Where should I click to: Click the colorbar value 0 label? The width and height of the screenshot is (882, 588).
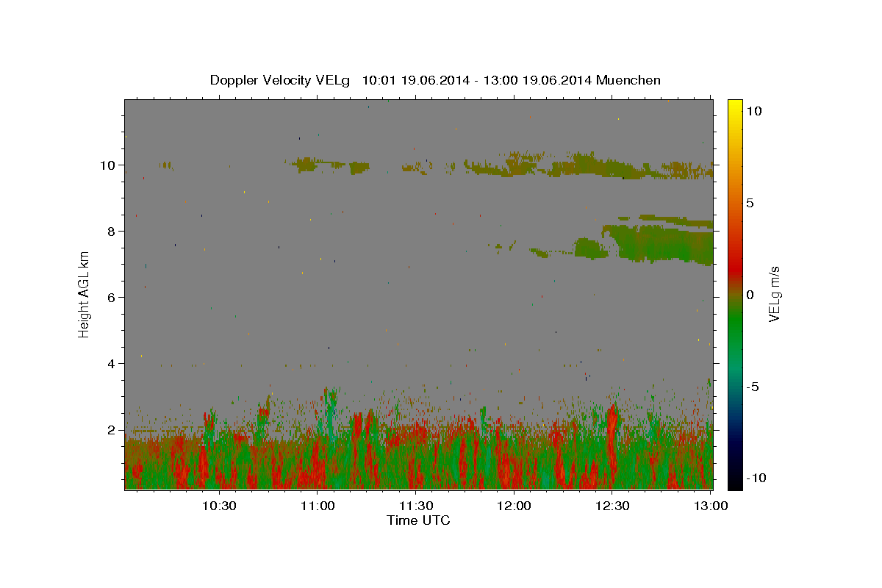[750, 295]
